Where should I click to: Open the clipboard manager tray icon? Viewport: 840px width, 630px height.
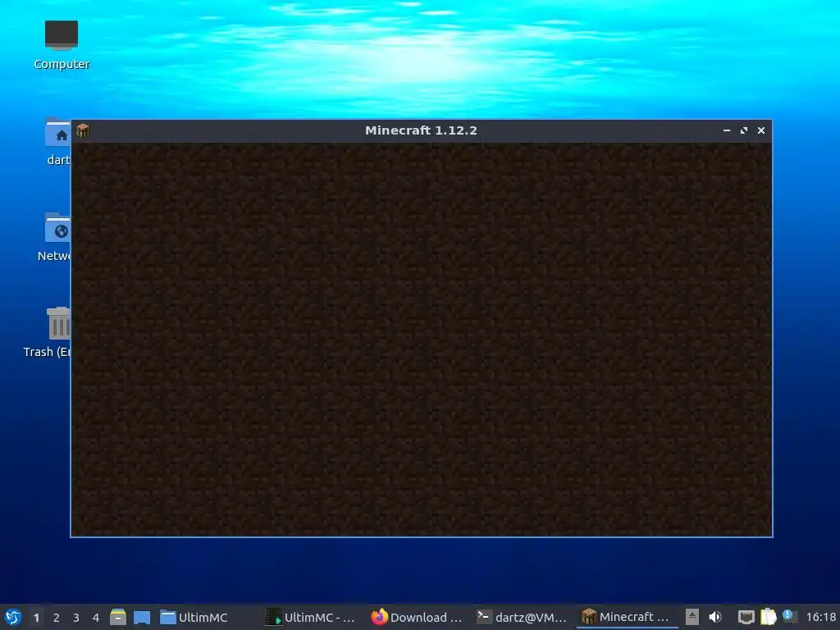coord(768,617)
